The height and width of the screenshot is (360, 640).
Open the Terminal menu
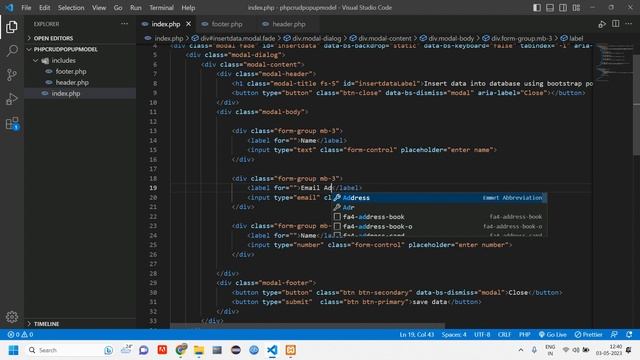[161, 8]
